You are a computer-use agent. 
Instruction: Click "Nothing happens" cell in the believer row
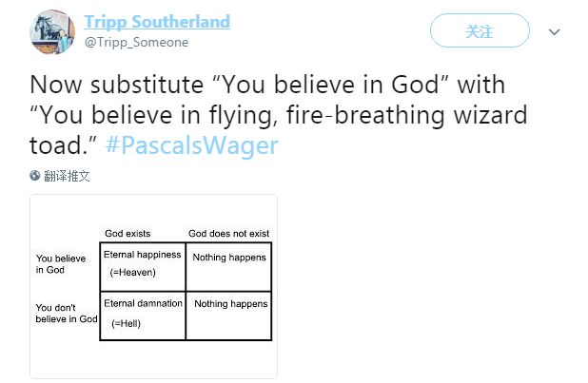(x=228, y=266)
